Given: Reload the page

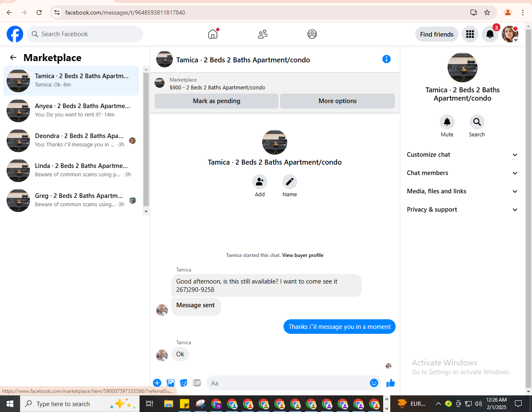Looking at the screenshot, I should tap(39, 12).
